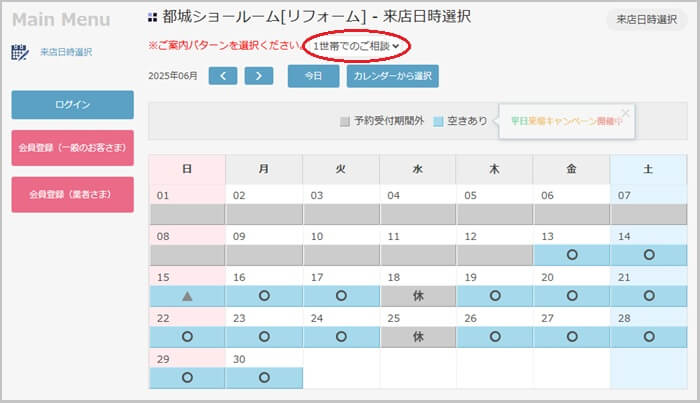Viewport: 700px width, 403px height.
Task: Select available circle on June 24
Action: click(x=341, y=337)
